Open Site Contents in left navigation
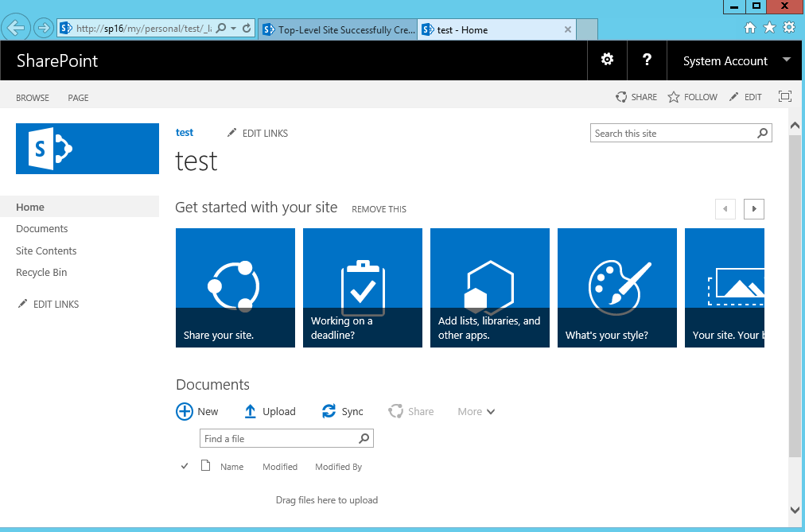805x532 pixels. click(x=46, y=250)
